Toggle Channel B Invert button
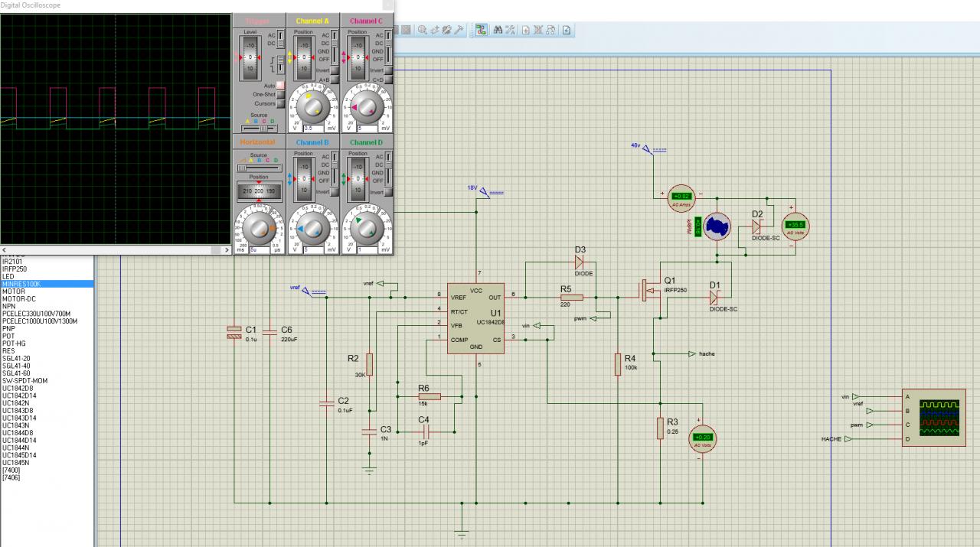Screen dimensions: 980x547 click(x=335, y=191)
